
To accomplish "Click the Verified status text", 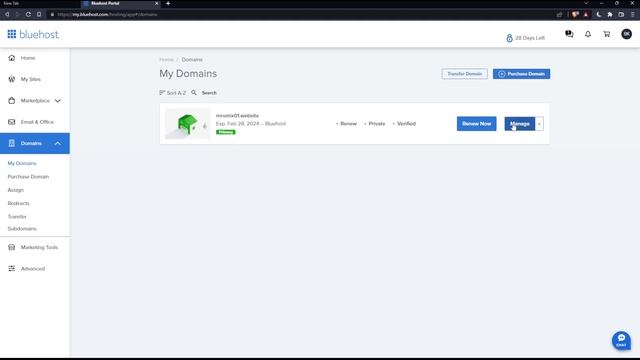I will point(406,124).
